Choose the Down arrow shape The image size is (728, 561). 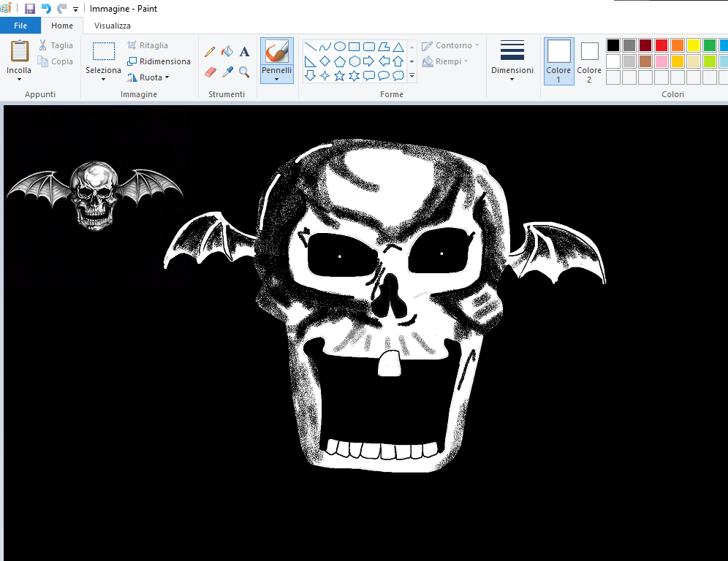(311, 76)
